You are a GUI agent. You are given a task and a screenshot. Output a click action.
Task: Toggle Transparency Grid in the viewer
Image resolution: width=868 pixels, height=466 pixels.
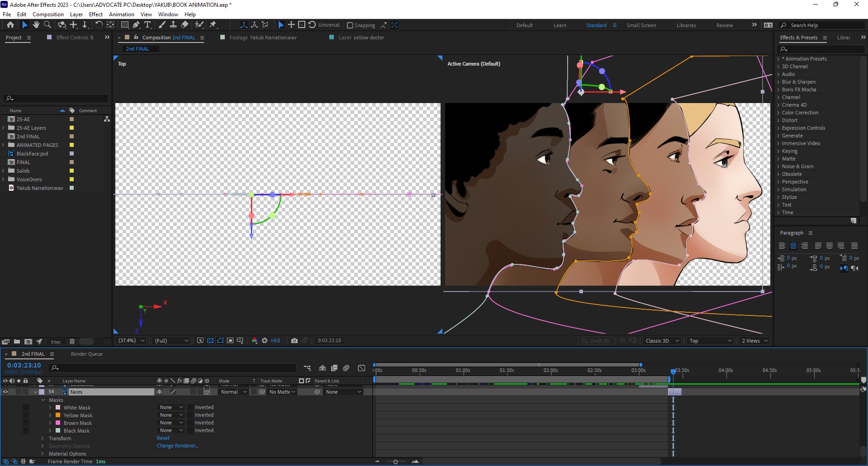pos(210,341)
